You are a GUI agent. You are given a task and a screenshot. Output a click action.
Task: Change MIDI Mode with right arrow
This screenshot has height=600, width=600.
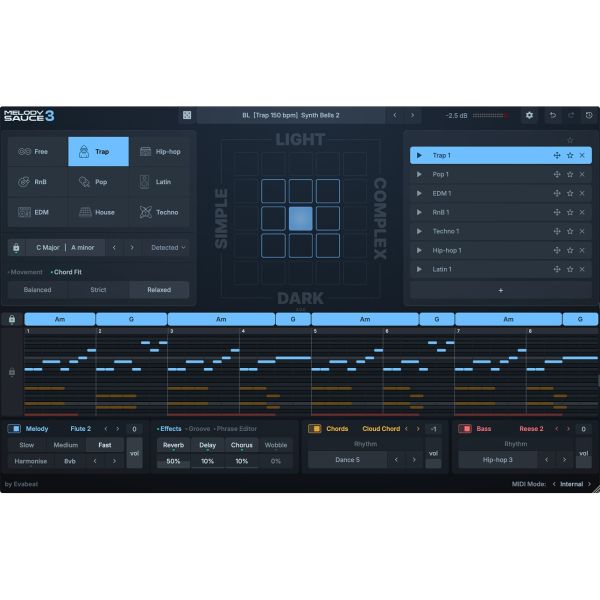590,484
